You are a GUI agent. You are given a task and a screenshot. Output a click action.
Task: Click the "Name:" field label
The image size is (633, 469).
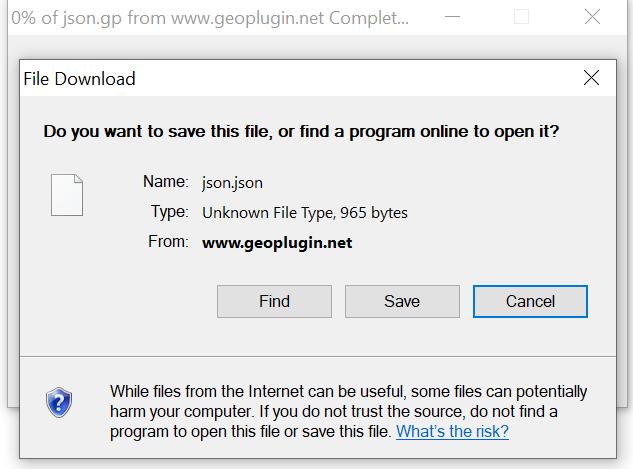tap(165, 182)
